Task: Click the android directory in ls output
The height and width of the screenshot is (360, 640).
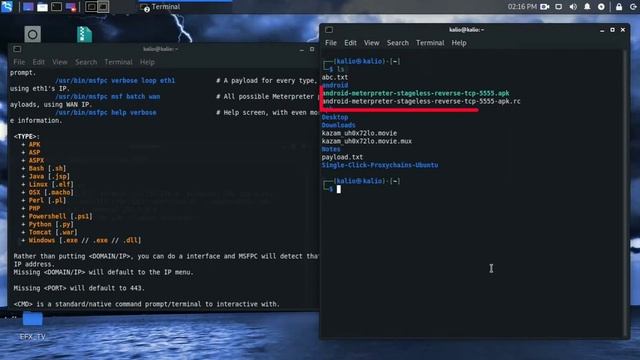Action: tap(335, 85)
